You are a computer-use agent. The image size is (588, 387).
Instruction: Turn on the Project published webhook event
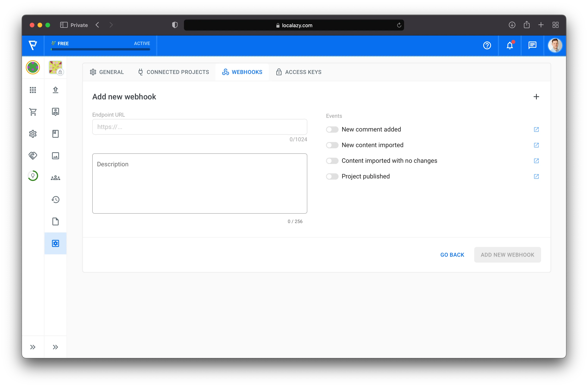(332, 176)
